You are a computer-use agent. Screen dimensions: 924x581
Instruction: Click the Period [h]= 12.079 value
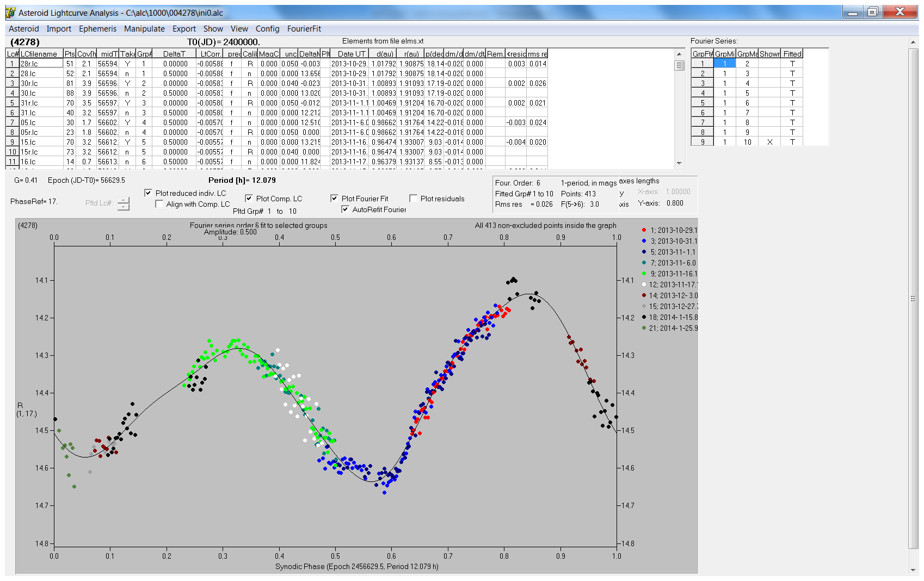tap(242, 180)
